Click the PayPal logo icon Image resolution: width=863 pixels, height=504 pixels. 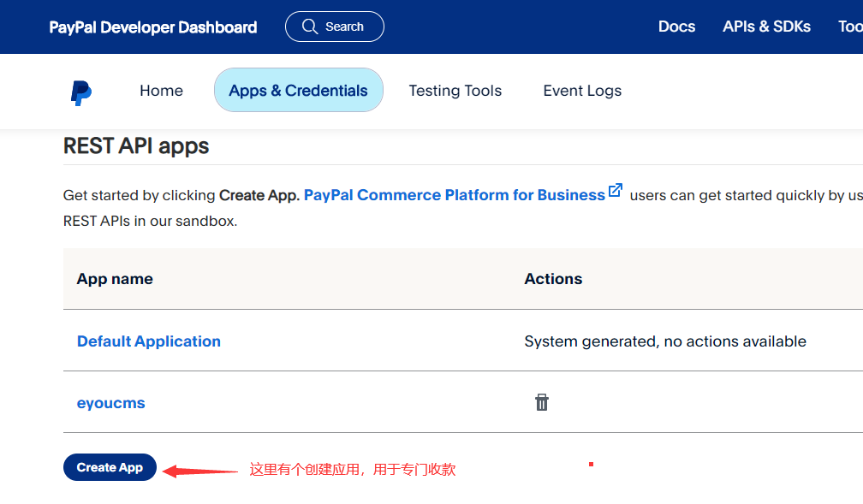click(80, 92)
